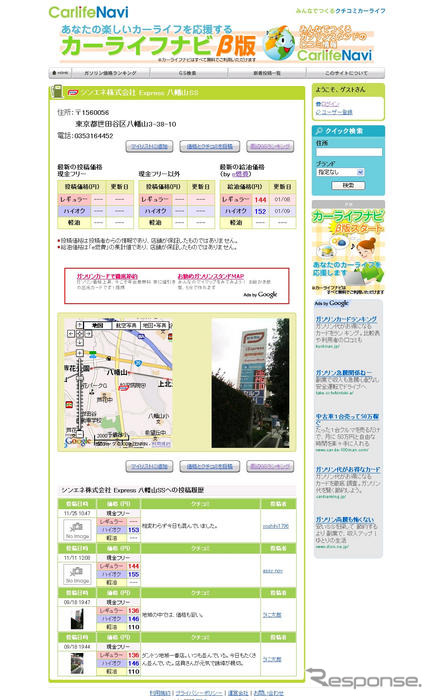Viewport: 433px width, 700px height.
Task: Pan the map up with the arrow
Action: click(79, 325)
